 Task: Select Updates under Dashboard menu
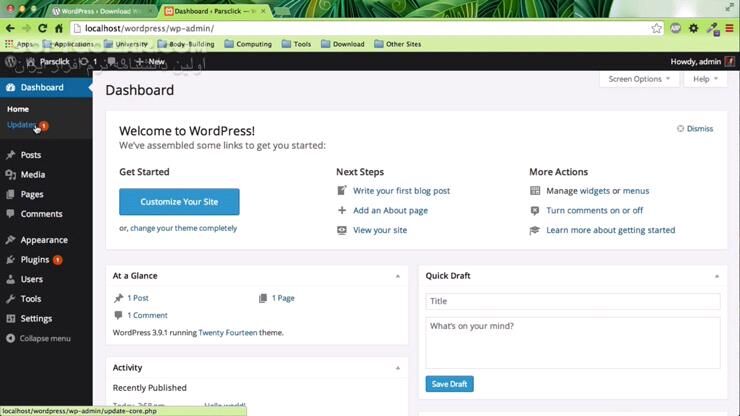point(21,125)
